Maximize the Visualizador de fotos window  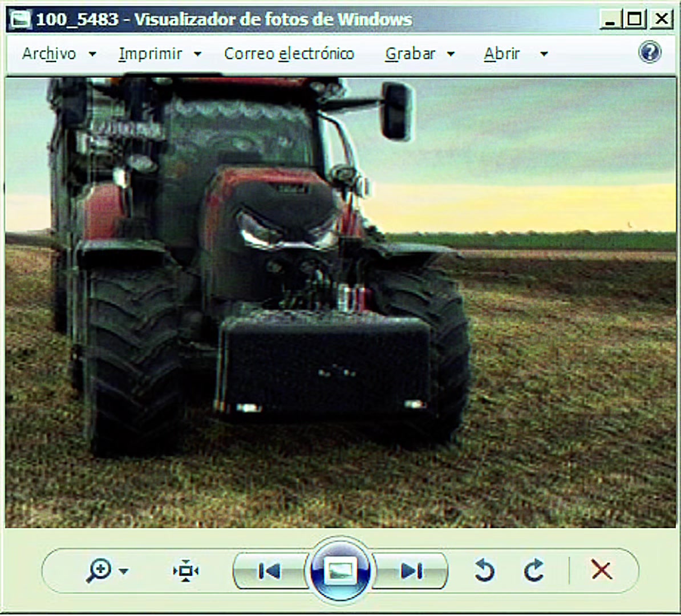634,19
